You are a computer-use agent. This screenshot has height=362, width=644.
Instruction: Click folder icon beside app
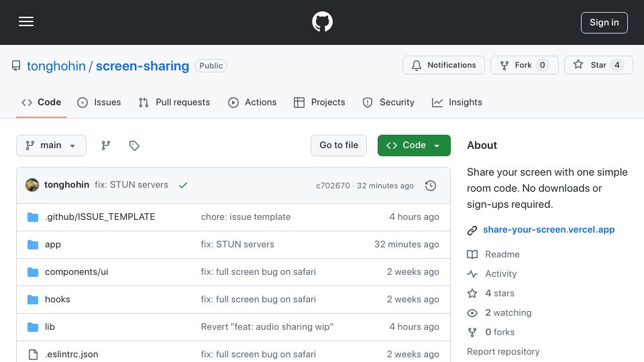click(x=33, y=245)
